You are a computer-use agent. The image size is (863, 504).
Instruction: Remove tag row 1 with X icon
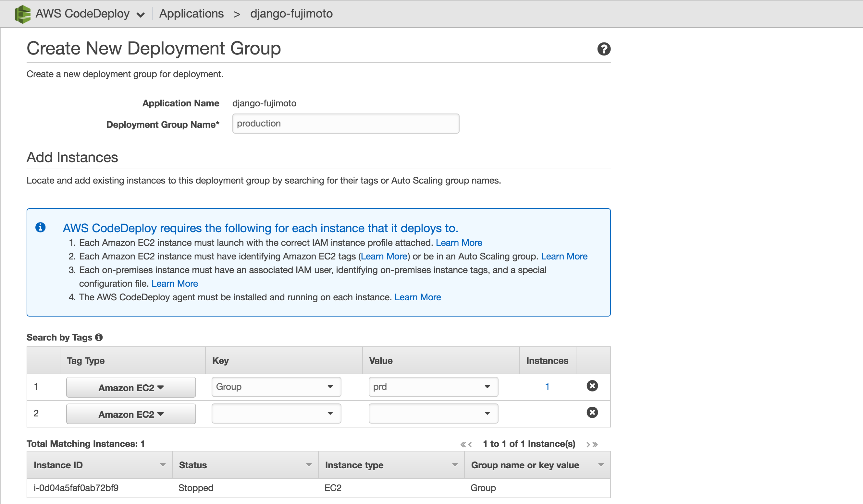tap(592, 386)
